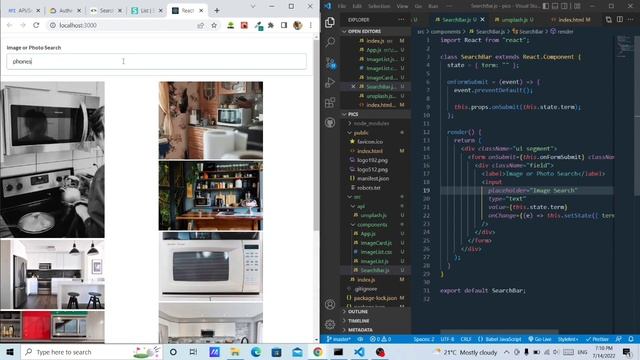Open ImageCard.js under components folder

pyautogui.click(x=376, y=243)
